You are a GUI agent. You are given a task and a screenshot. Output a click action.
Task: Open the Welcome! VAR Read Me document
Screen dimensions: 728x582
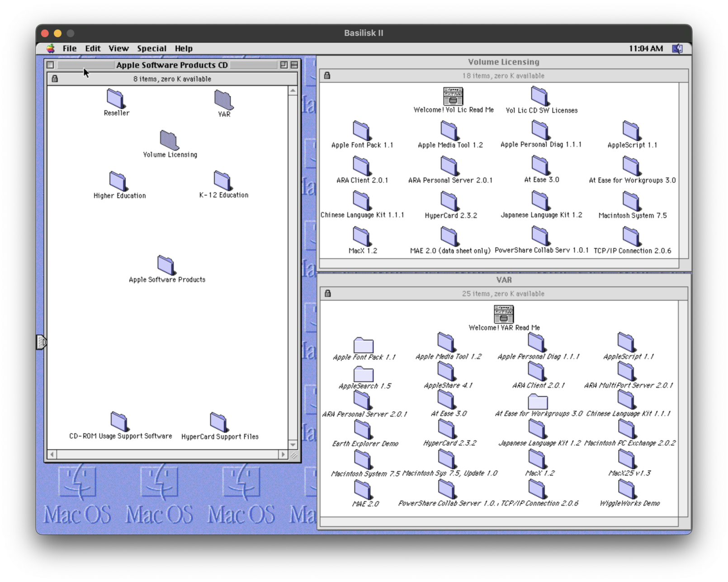tap(504, 314)
